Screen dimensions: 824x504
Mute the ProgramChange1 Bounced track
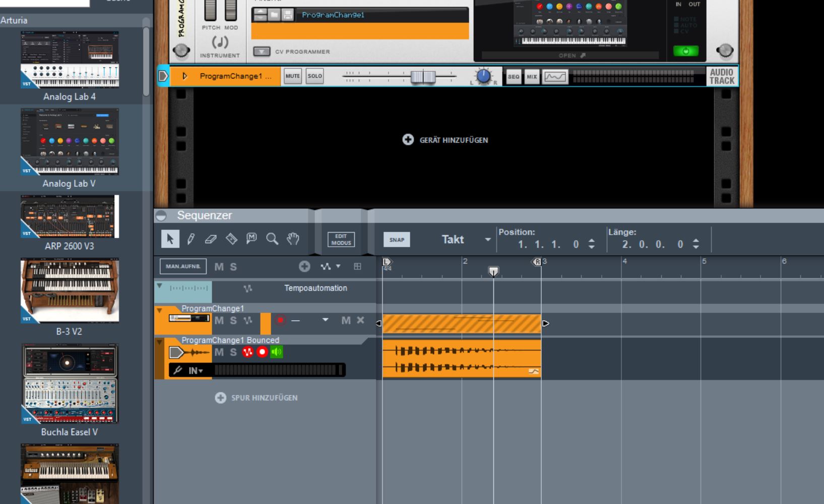pyautogui.click(x=219, y=352)
